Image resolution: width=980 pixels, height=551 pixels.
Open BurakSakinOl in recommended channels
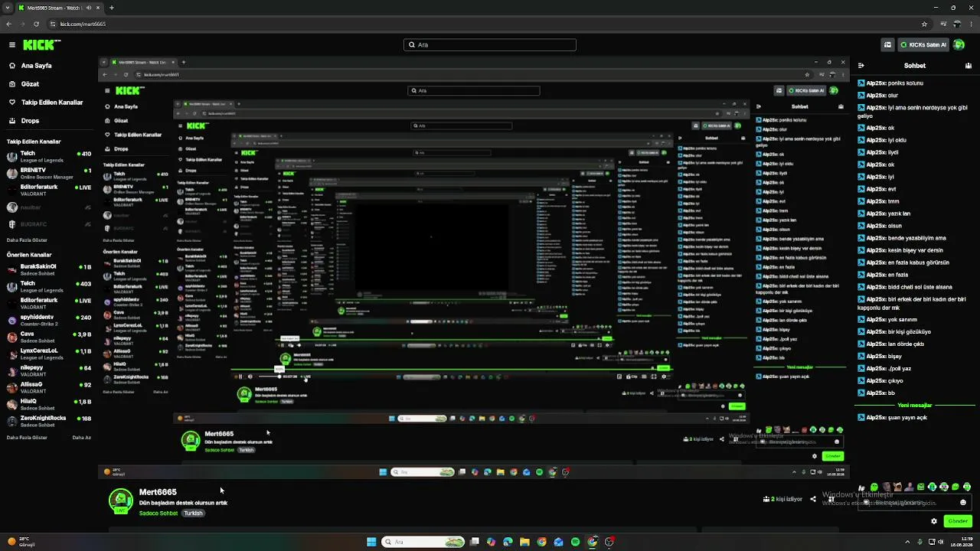point(47,270)
